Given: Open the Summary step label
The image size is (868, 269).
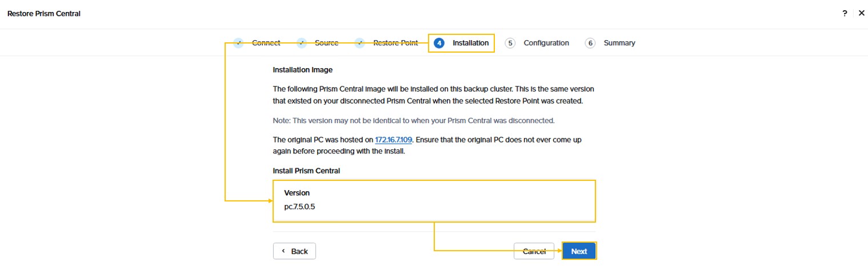Looking at the screenshot, I should pos(619,43).
